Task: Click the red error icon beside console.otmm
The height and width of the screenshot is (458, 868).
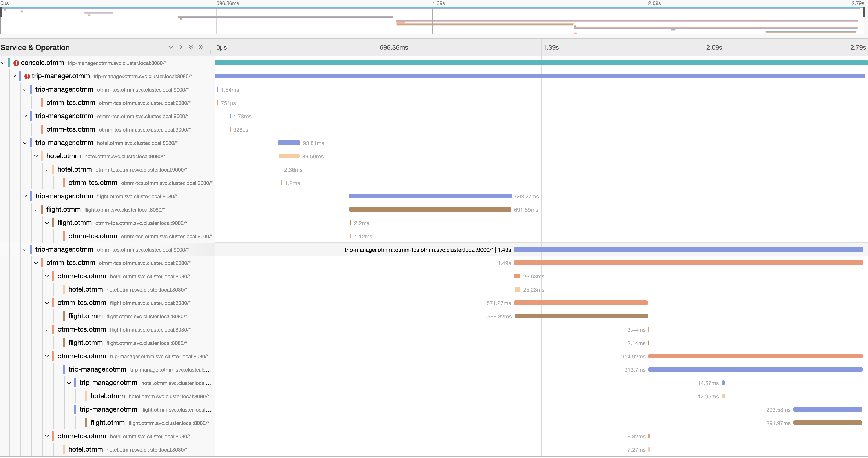Action: pos(16,63)
